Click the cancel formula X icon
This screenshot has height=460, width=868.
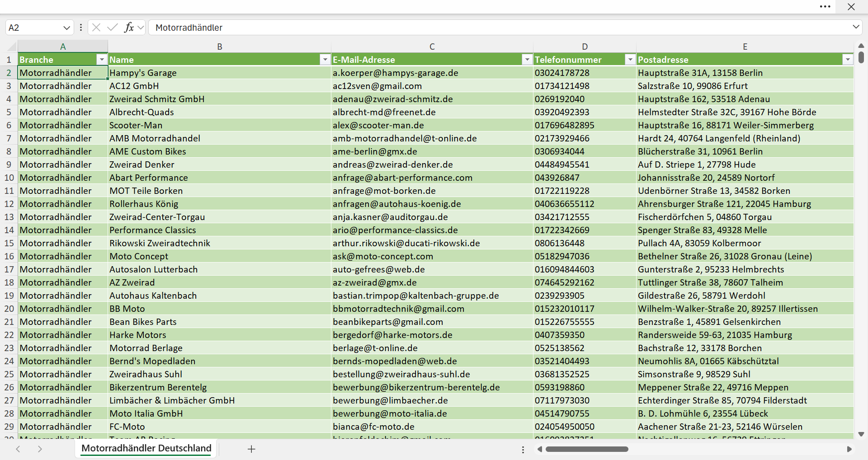(96, 28)
